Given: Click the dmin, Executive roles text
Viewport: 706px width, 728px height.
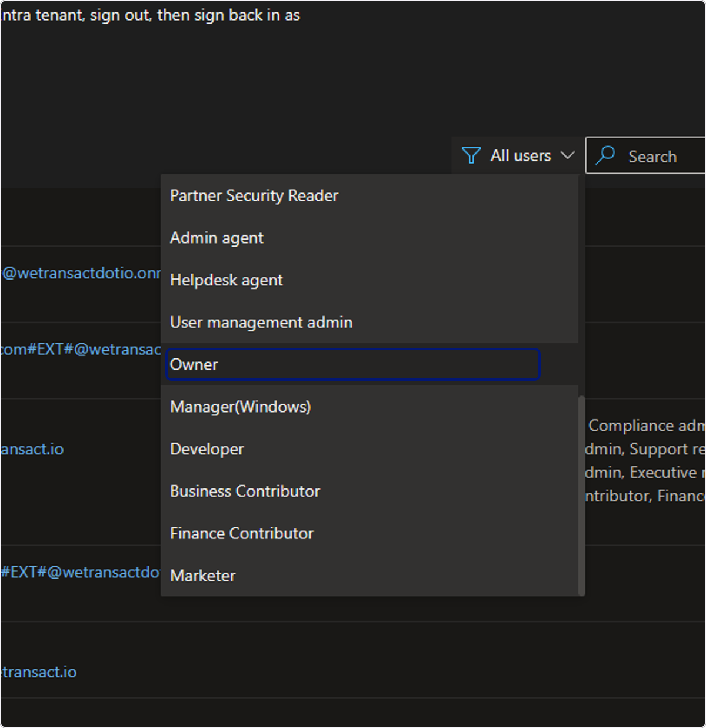Looking at the screenshot, I should pos(645,473).
